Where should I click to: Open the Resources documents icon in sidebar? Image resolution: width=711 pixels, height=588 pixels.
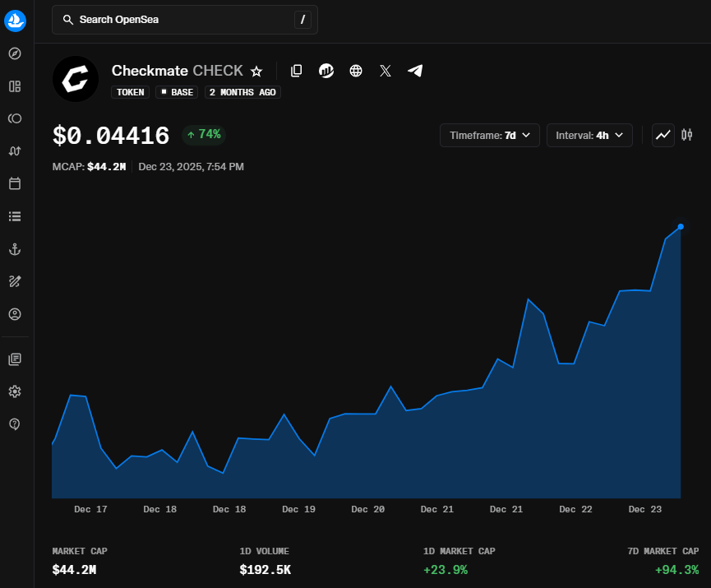(x=15, y=359)
